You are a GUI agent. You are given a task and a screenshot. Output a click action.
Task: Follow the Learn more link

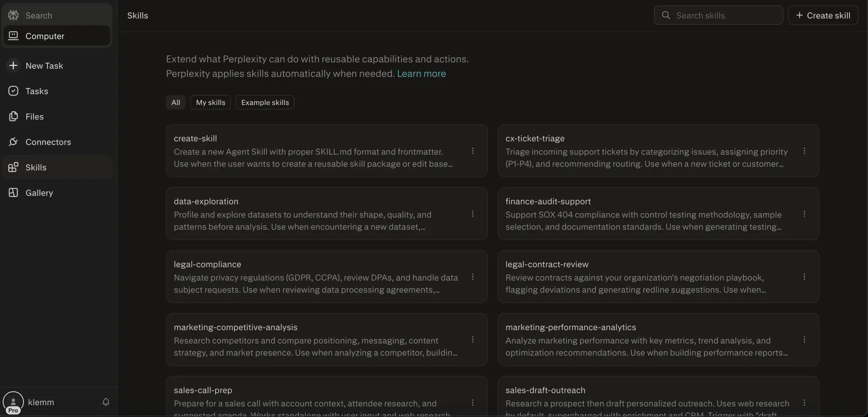(x=421, y=74)
